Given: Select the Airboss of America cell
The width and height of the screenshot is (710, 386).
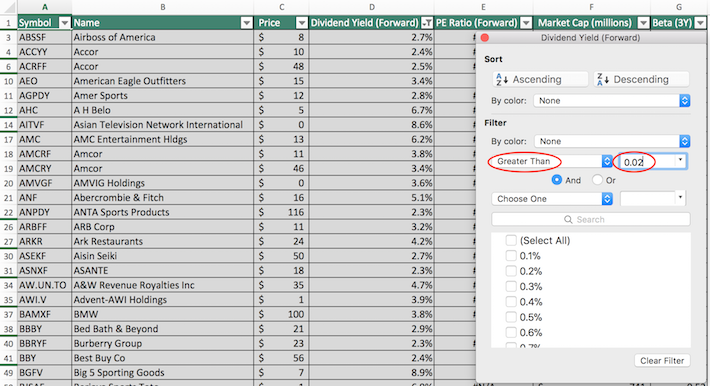Looking at the screenshot, I should [163, 37].
